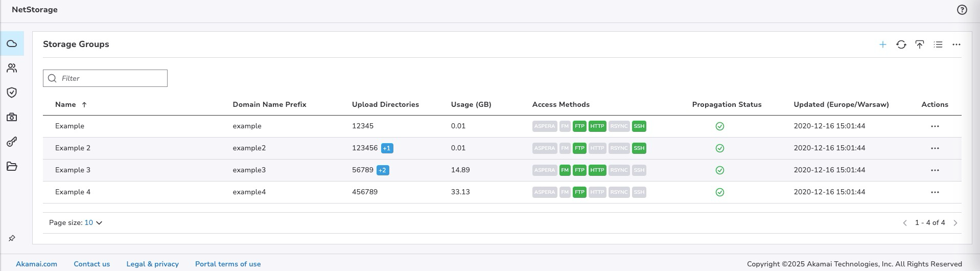Image resolution: width=980 pixels, height=271 pixels.
Task: Open the actions menu for Example 4
Action: point(935,192)
